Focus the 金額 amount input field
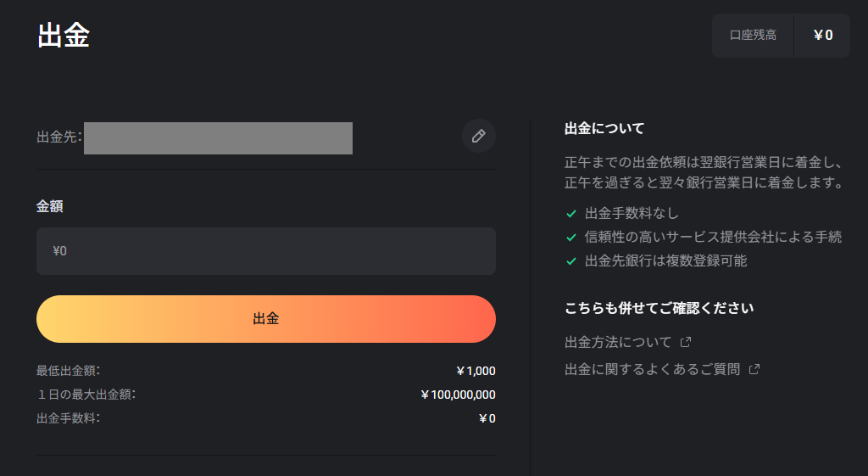 [265, 251]
